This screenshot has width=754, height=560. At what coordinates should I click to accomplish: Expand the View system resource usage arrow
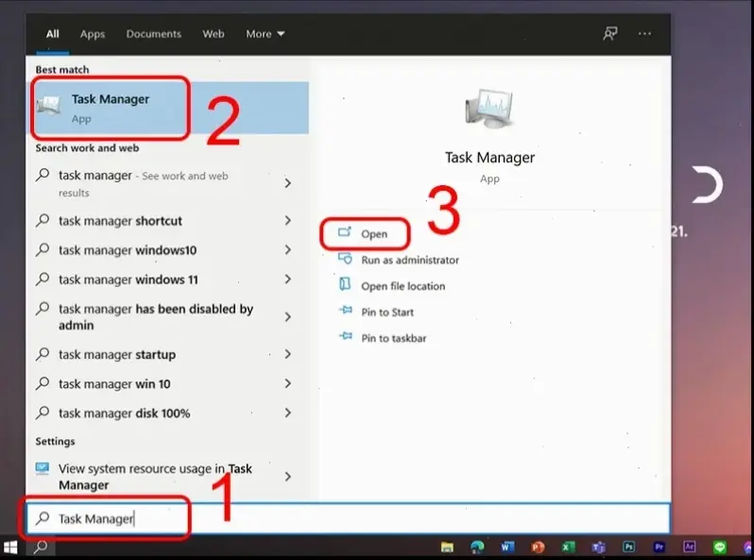pos(287,476)
